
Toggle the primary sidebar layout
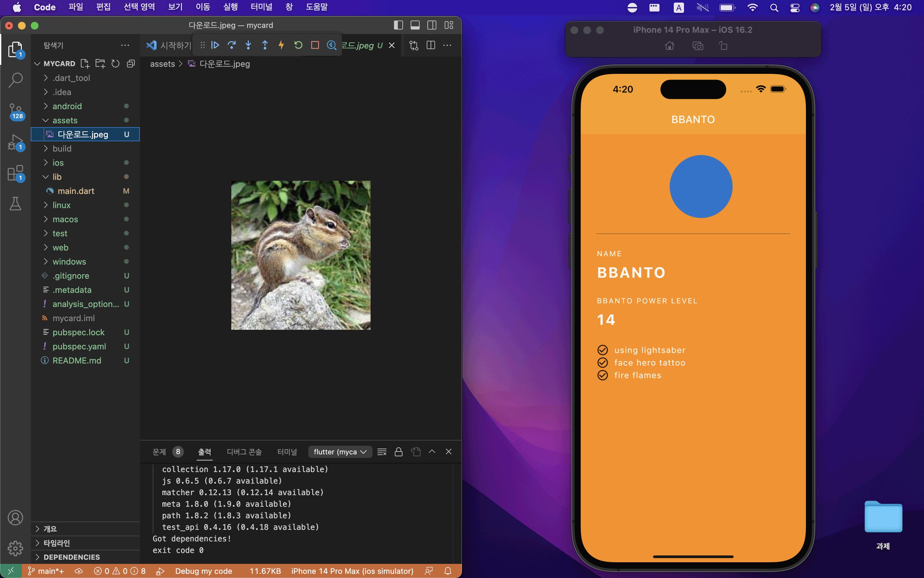pyautogui.click(x=398, y=25)
